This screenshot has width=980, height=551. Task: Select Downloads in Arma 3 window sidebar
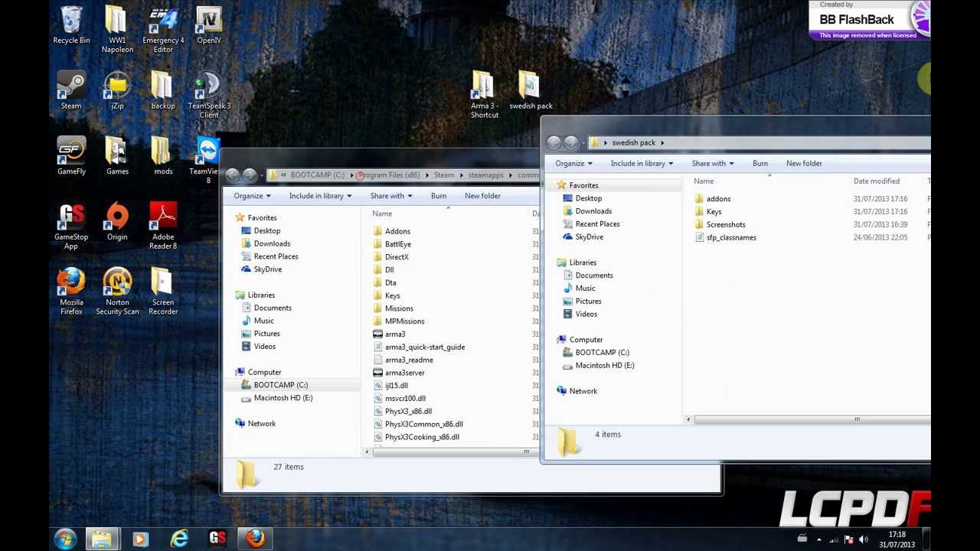(x=272, y=243)
